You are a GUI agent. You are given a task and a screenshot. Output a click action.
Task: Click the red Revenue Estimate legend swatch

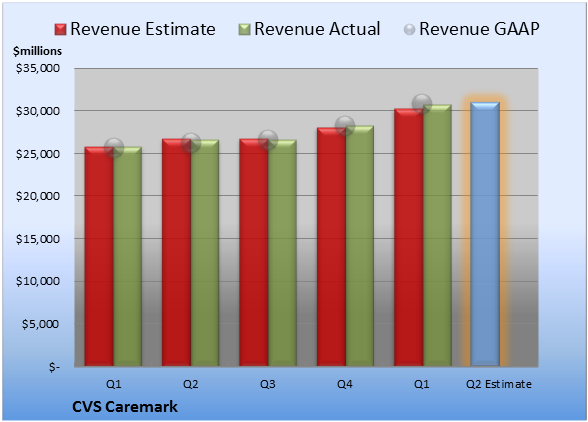pyautogui.click(x=60, y=30)
